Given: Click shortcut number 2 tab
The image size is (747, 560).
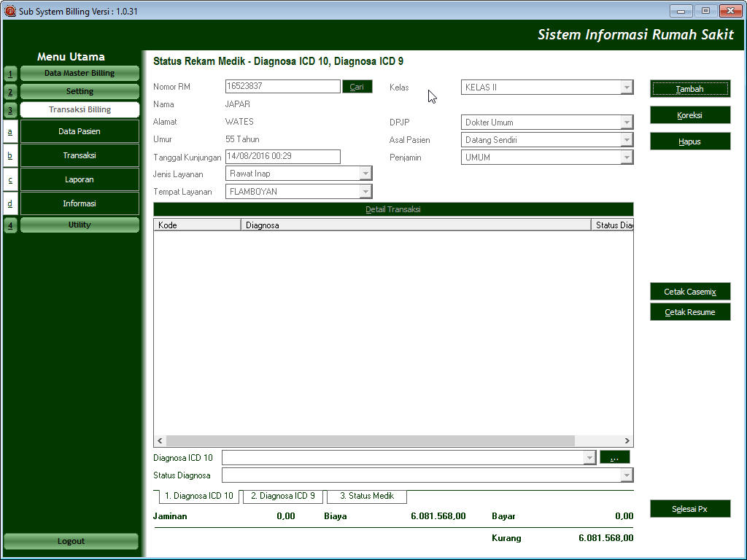Looking at the screenshot, I should [10, 92].
